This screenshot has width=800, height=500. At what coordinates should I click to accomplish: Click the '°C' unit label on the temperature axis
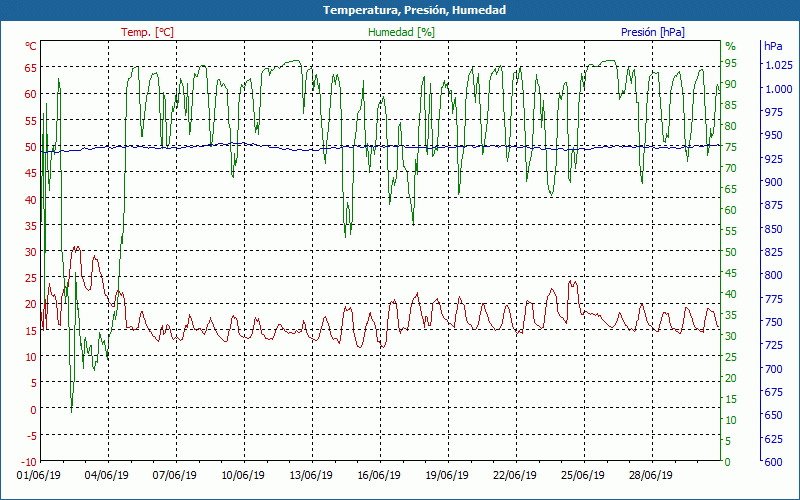[x=31, y=46]
